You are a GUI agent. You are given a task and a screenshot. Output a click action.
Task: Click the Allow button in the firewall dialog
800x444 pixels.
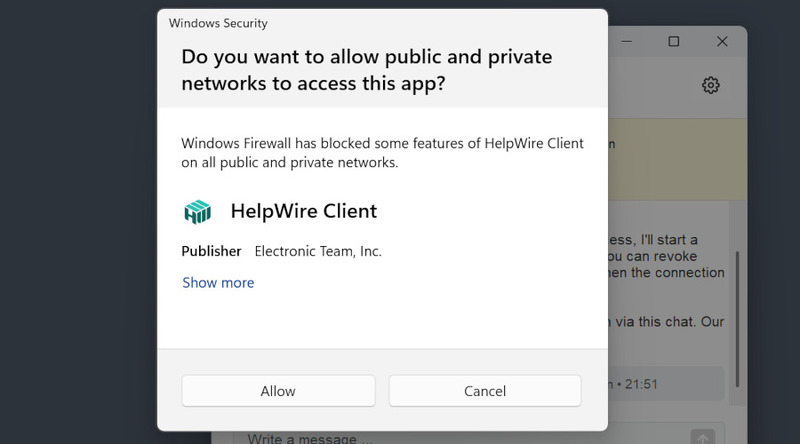(x=278, y=391)
